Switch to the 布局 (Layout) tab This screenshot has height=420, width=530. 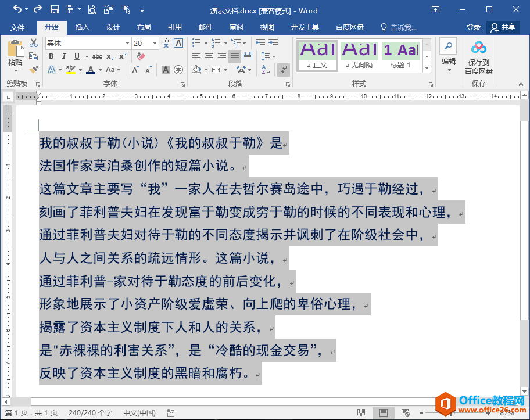(x=144, y=27)
